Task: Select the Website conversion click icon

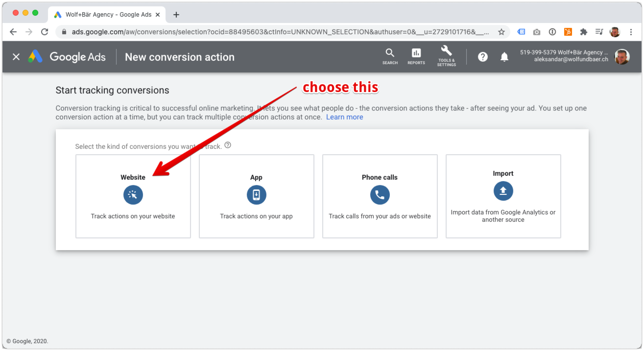Action: click(133, 195)
